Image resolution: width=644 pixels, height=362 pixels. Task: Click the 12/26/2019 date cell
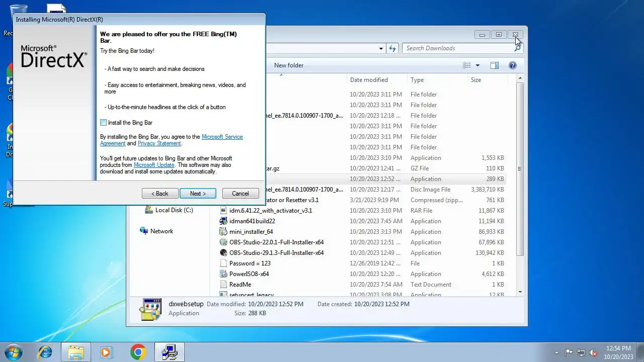coord(376,263)
